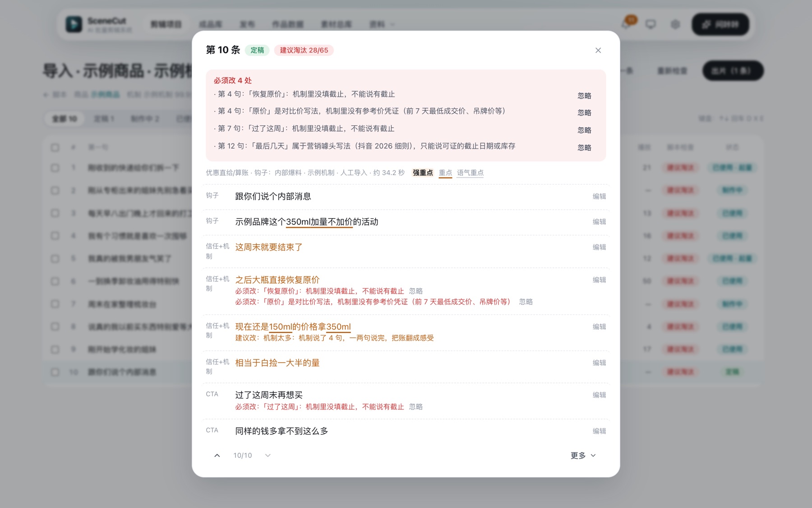
Task: Click the suggestion 建议改：机制太多
Action: point(334,338)
